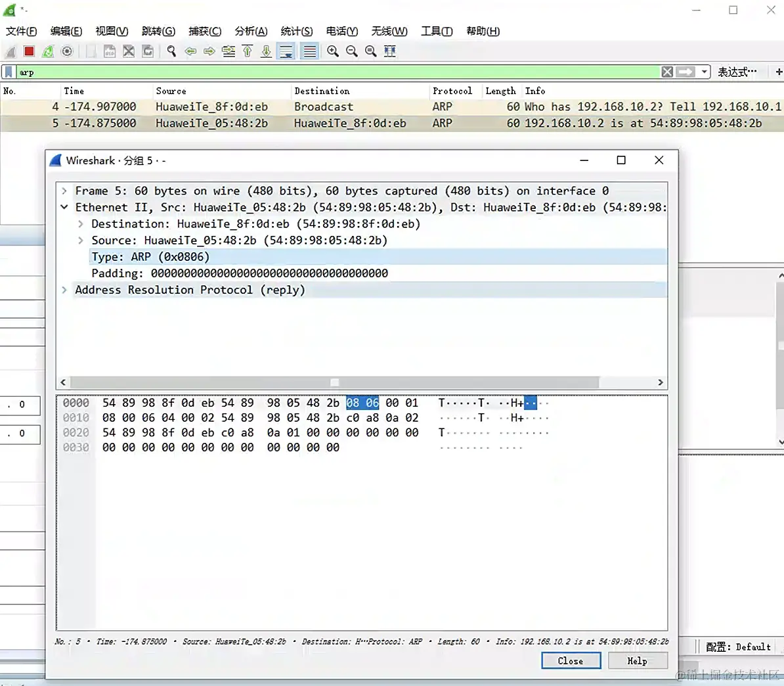Zoom in the main window text
Viewport: 784px width, 686px height.
(x=332, y=51)
